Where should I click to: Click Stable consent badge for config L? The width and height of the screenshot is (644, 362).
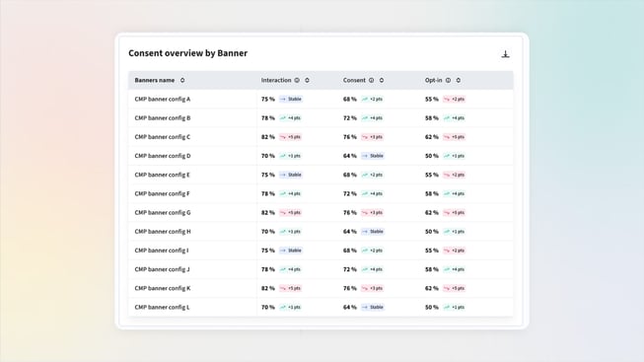[373, 307]
